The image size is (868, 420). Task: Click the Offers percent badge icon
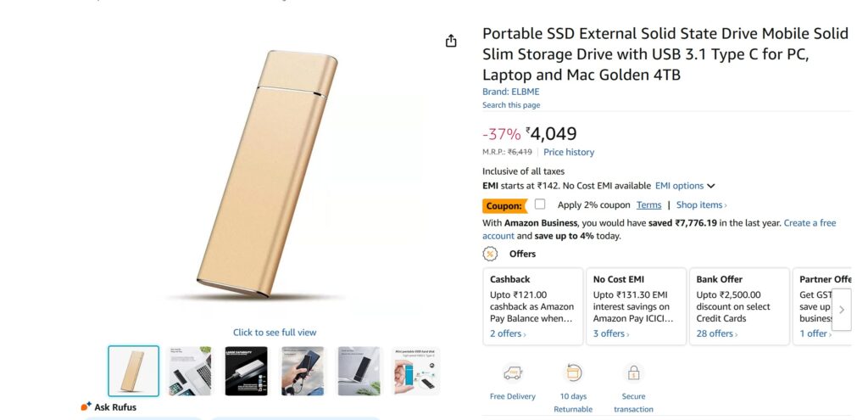(x=490, y=254)
